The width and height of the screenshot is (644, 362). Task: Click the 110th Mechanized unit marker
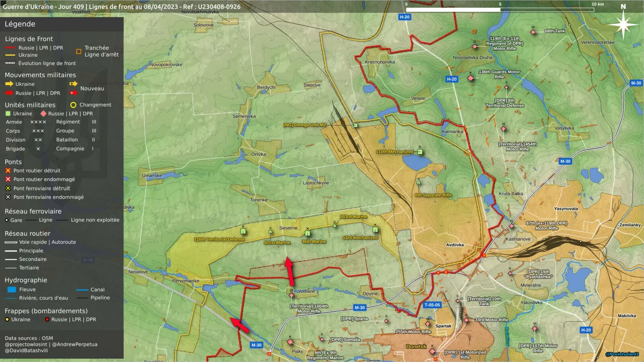tap(420, 152)
